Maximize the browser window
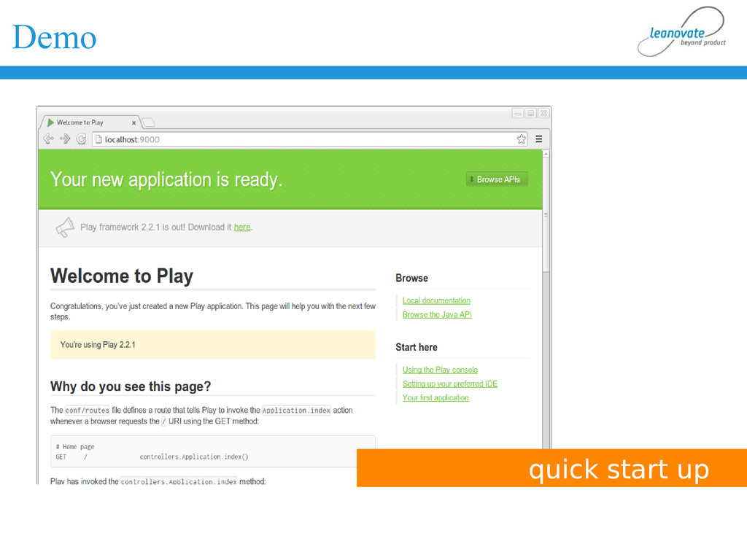Image resolution: width=747 pixels, height=560 pixels. 530,113
